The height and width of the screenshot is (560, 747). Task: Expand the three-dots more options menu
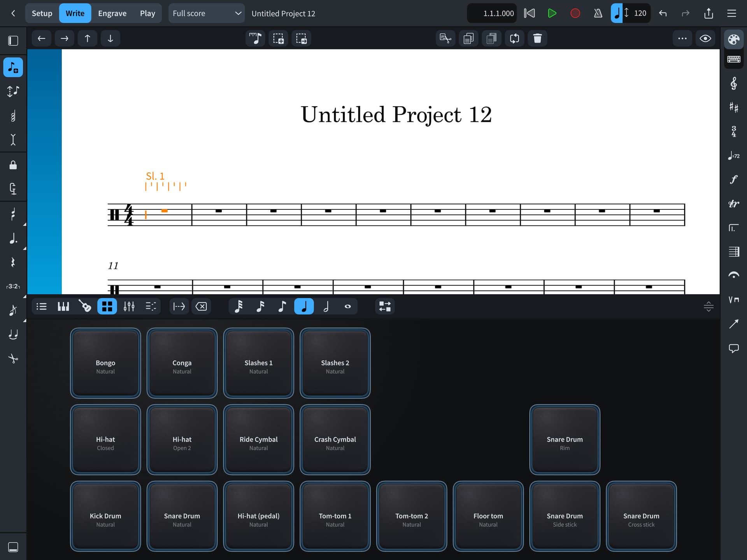click(682, 39)
